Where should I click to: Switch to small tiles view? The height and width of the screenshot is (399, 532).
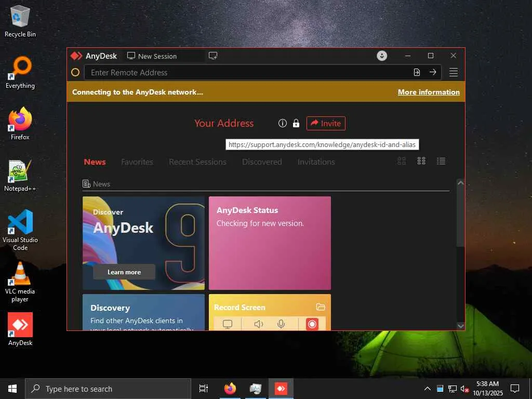tap(421, 161)
